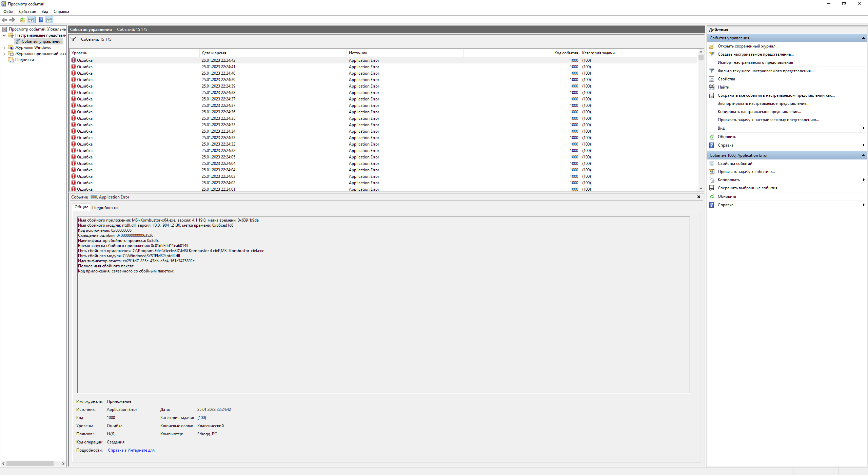The image size is (868, 475).
Task: Click the up-one-level folder toolbar icon
Action: pos(22,20)
